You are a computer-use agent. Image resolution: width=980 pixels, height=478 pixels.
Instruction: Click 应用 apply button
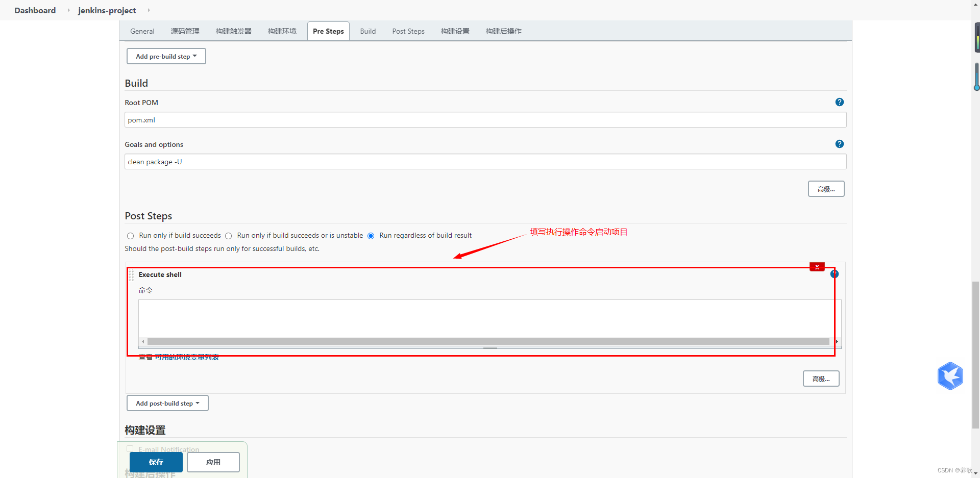point(213,462)
